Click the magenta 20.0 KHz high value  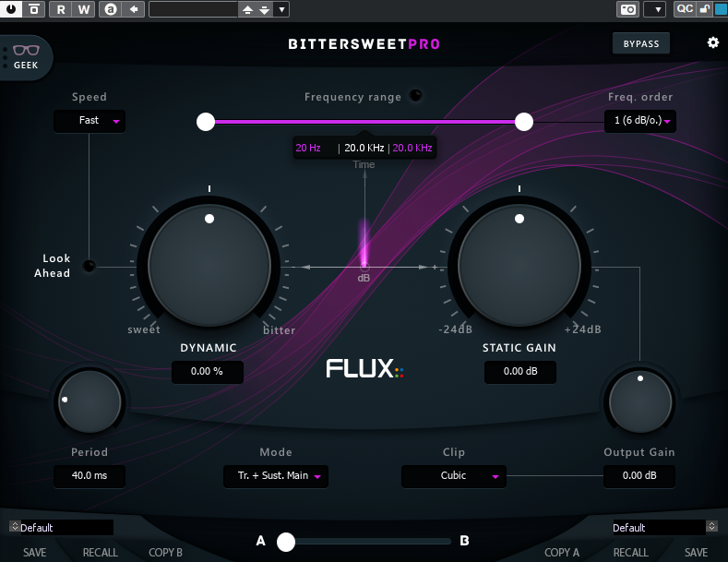coord(412,148)
